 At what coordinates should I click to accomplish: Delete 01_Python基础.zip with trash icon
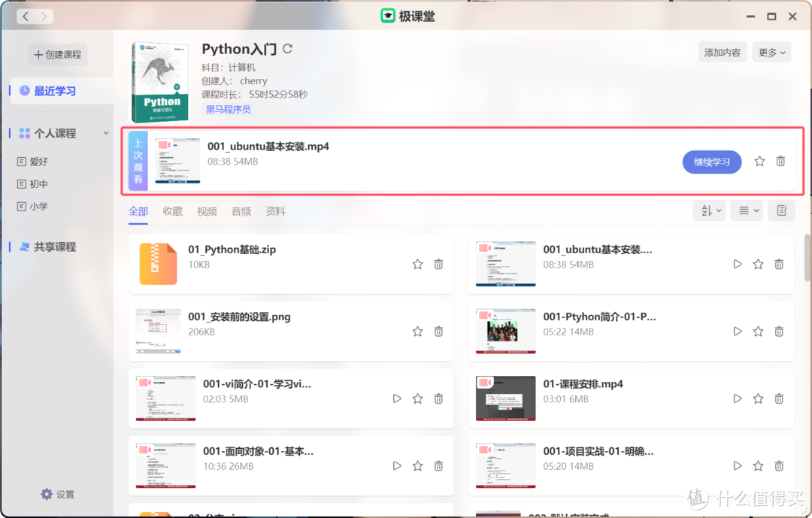(x=438, y=264)
